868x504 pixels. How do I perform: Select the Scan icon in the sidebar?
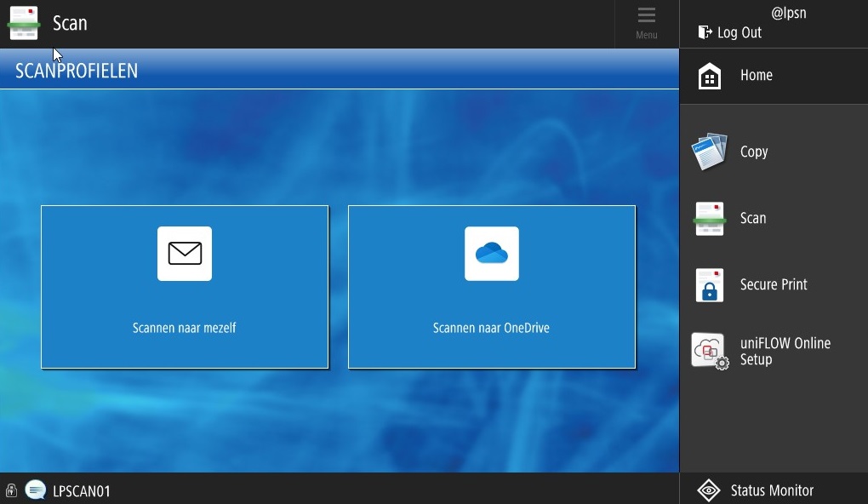[709, 219]
